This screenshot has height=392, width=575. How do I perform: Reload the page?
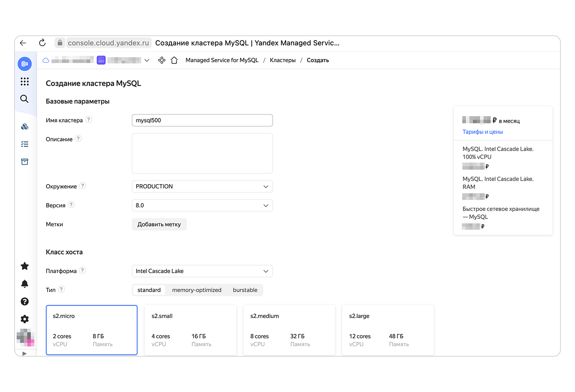[42, 43]
